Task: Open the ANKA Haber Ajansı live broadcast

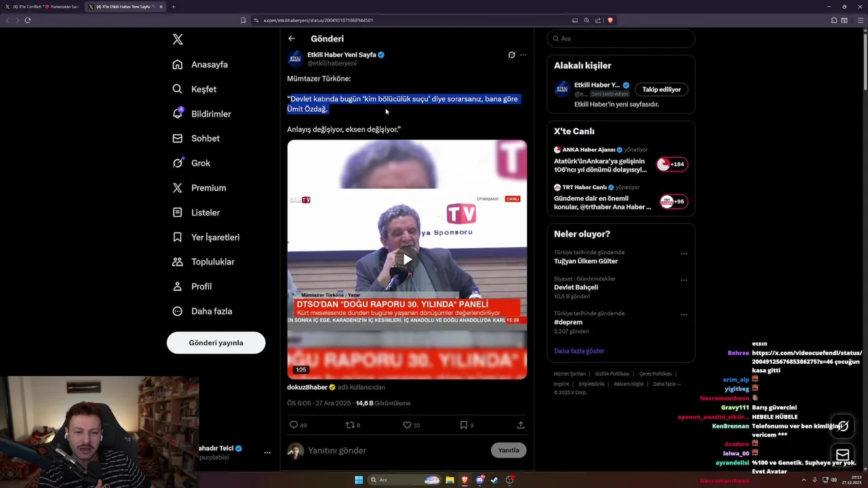Action: click(621, 161)
